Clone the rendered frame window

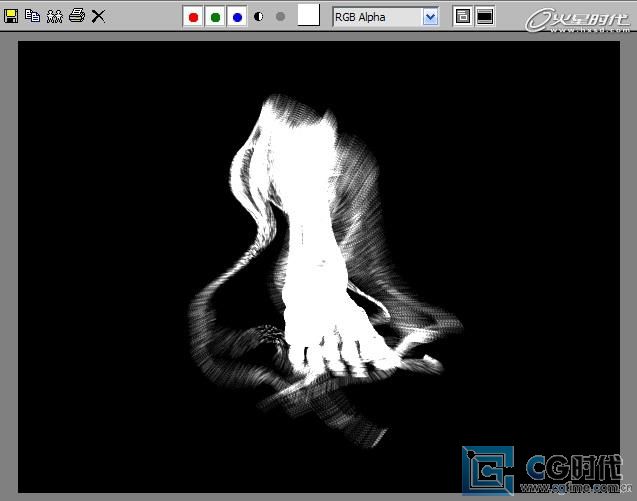[54, 17]
